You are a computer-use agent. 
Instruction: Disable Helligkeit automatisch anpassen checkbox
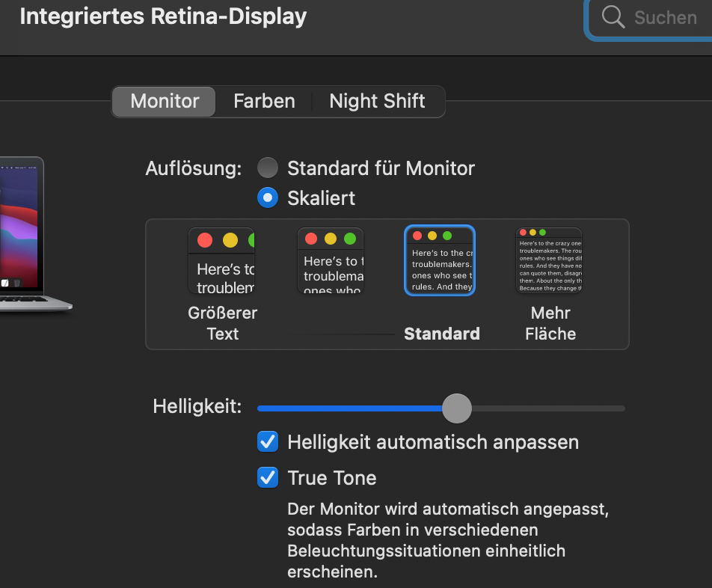(268, 442)
